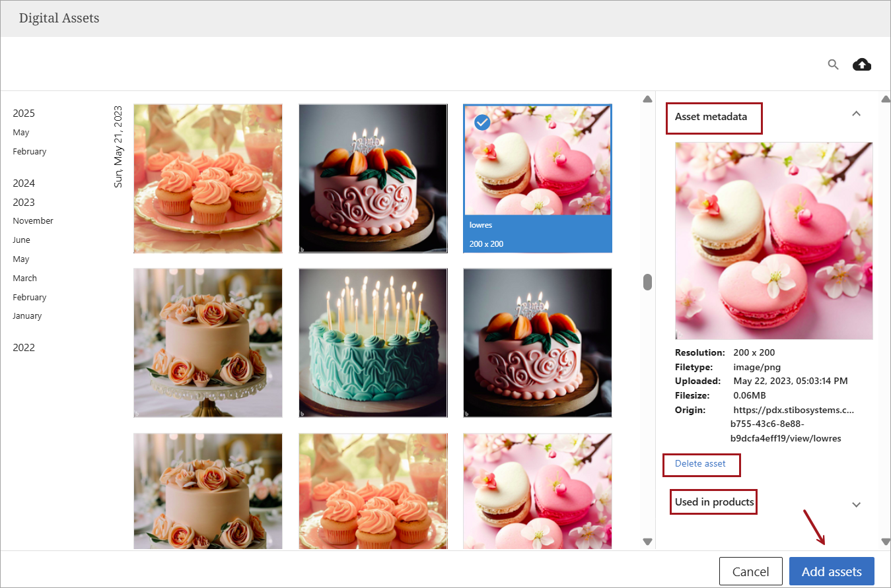The width and height of the screenshot is (891, 588).
Task: Select the orange cupcakes thumbnail in top row
Action: (x=208, y=178)
